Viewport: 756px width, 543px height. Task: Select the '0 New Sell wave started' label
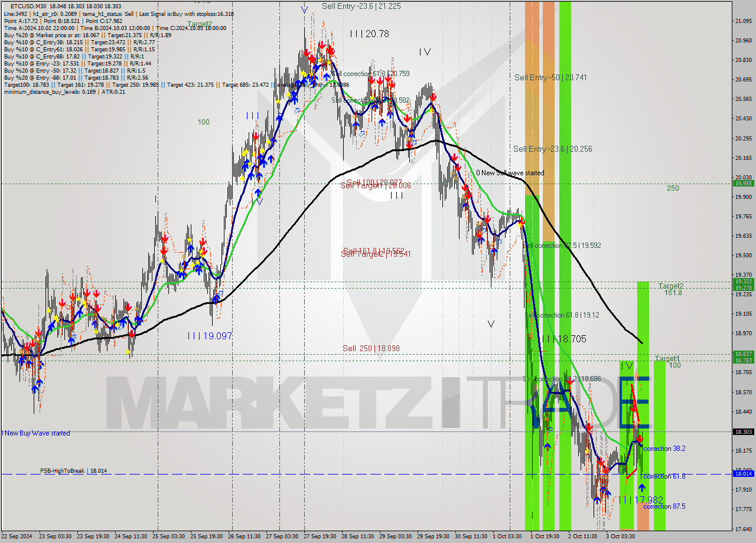coord(510,173)
